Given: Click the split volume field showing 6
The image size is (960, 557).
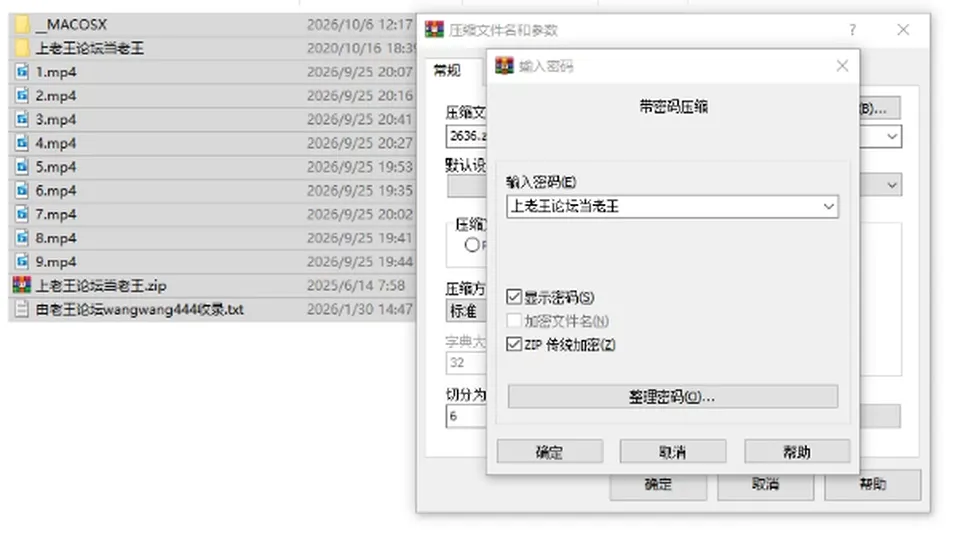Looking at the screenshot, I should [467, 416].
